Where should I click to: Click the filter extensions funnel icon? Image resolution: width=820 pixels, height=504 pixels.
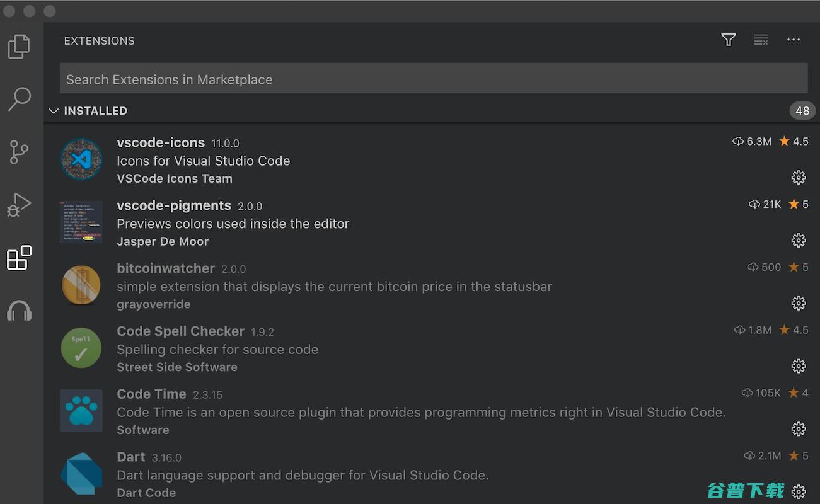click(x=729, y=40)
